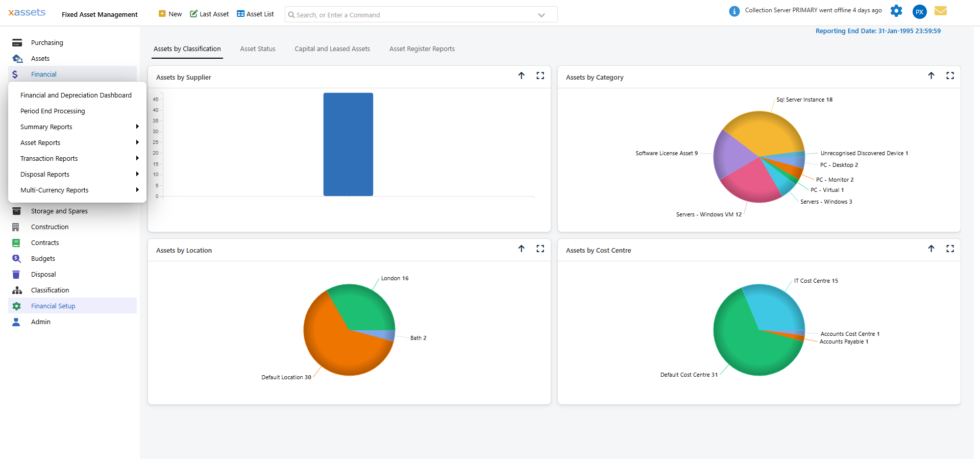The width and height of the screenshot is (980, 465).
Task: Click the Contracts icon
Action: pos(17,242)
